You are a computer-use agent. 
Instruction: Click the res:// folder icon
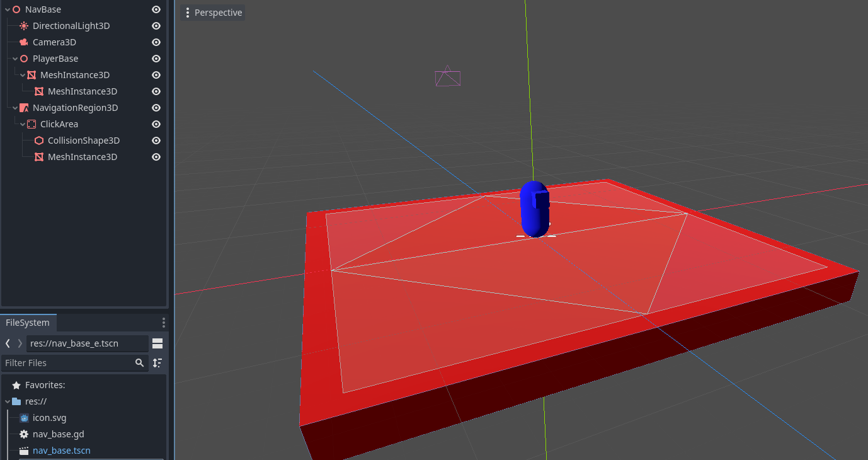(16, 401)
